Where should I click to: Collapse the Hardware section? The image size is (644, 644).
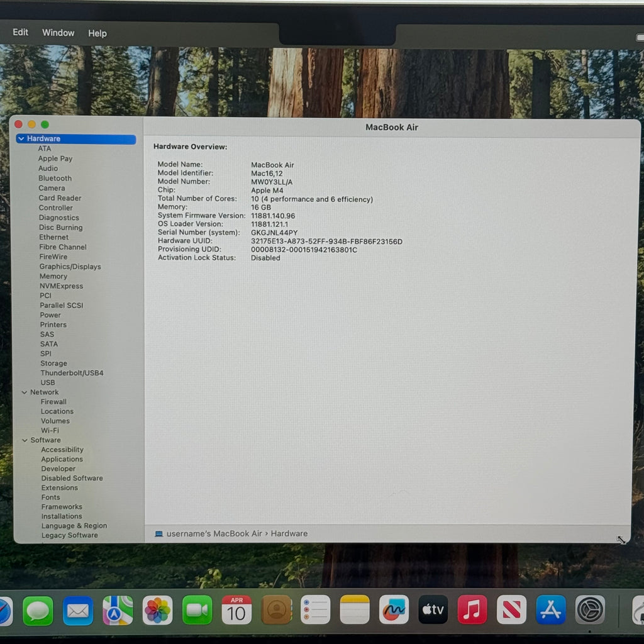point(21,139)
